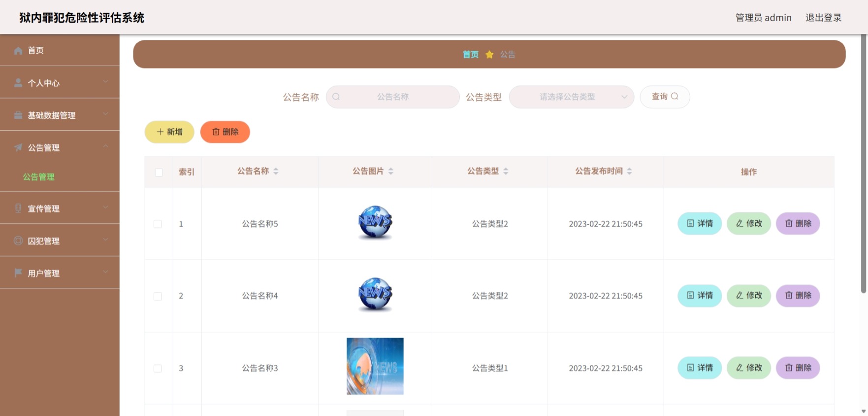
Task: Open the 宣传管理 menu label
Action: coord(44,209)
